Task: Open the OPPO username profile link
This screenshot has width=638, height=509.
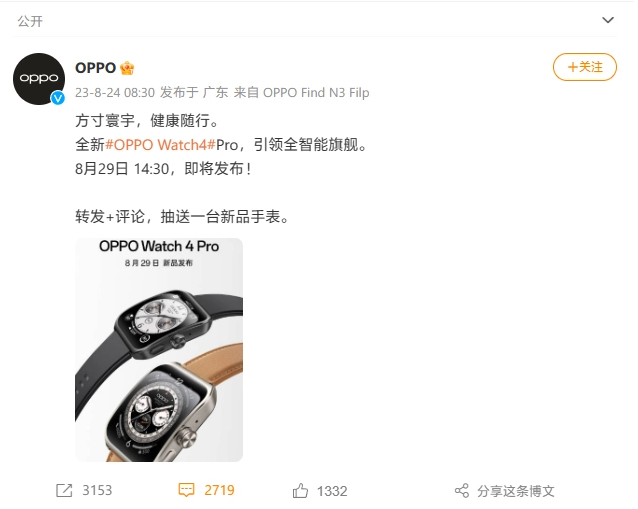Action: pos(96,68)
